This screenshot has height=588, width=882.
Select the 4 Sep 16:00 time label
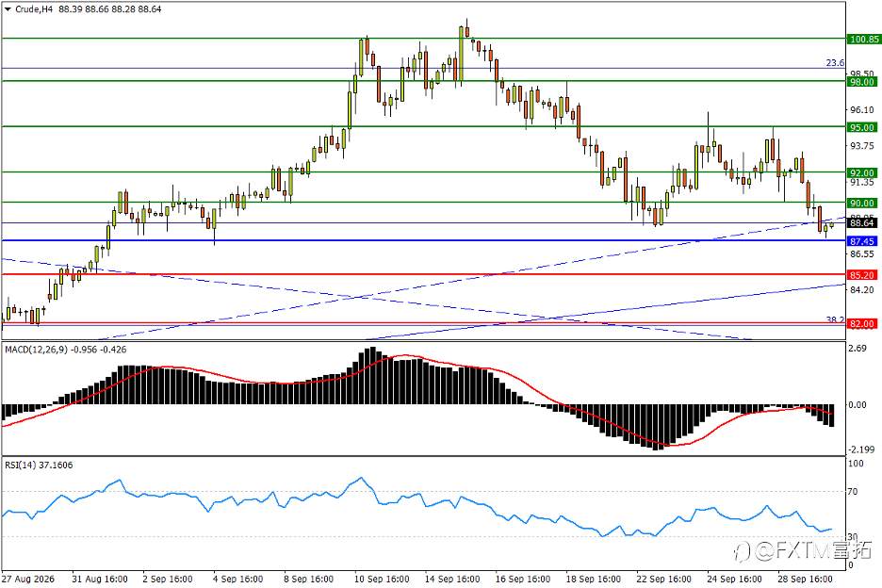(x=238, y=579)
